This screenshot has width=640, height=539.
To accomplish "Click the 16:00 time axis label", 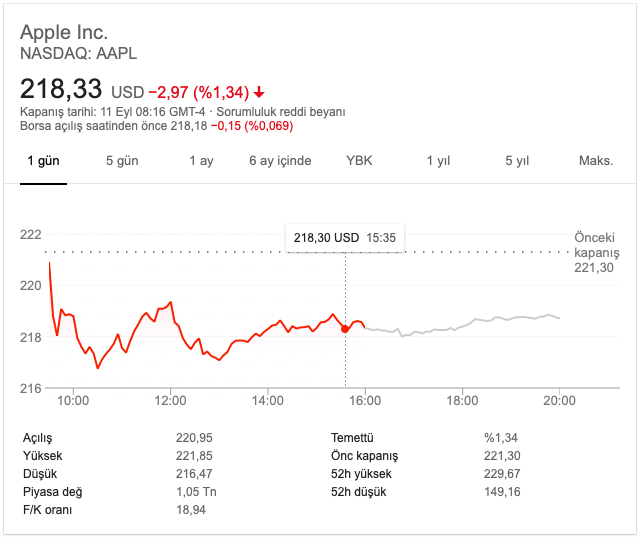I will tap(365, 401).
